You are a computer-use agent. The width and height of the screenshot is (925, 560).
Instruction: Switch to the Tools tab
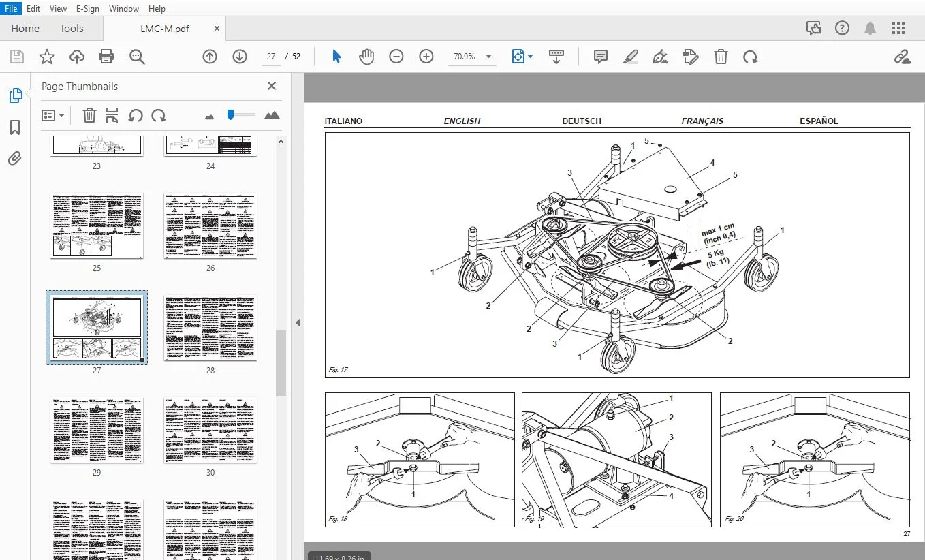pos(72,29)
